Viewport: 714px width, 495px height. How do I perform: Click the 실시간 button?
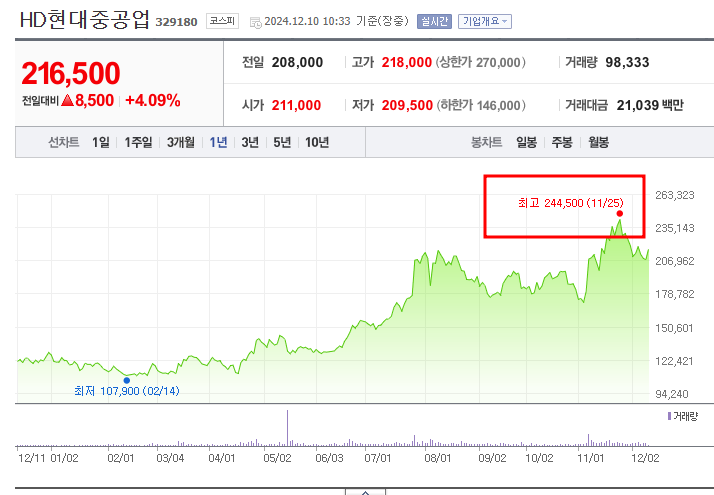(434, 21)
